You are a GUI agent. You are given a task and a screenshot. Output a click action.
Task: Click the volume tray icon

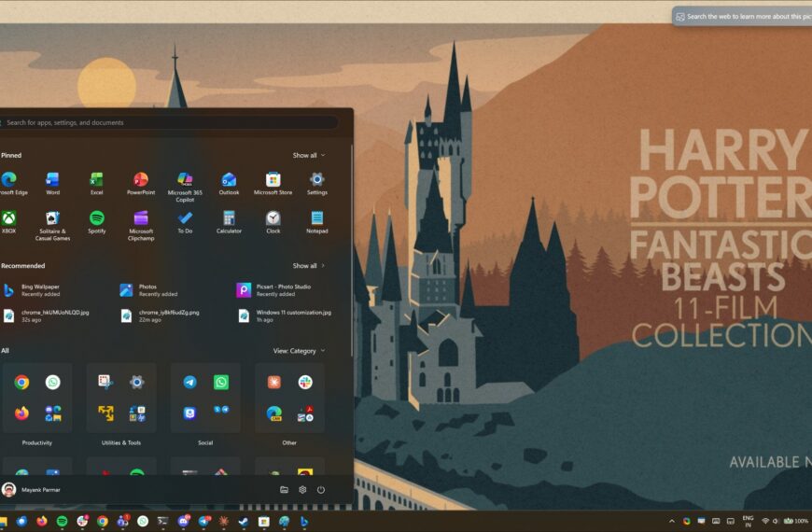coord(776,521)
